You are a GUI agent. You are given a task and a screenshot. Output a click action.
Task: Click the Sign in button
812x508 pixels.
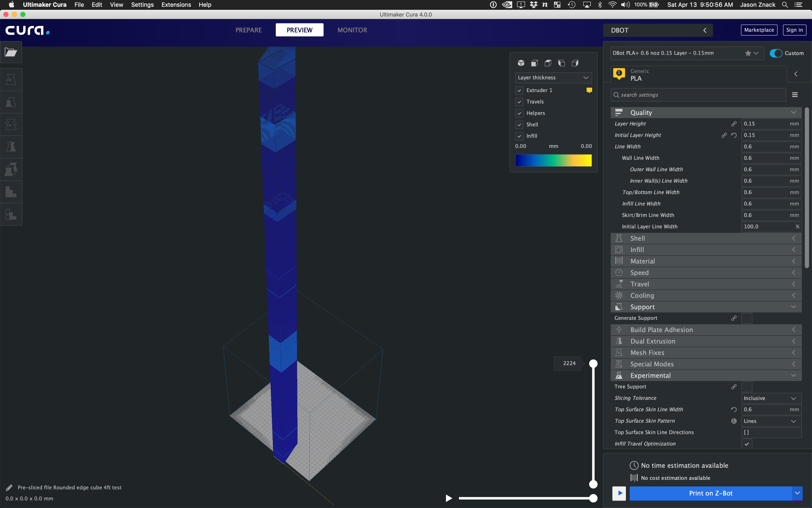click(794, 30)
